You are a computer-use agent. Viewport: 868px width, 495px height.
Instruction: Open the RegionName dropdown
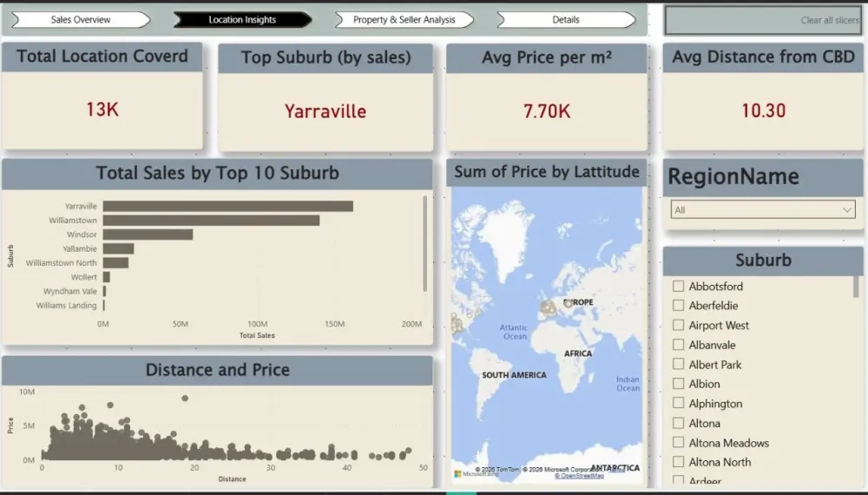click(763, 210)
